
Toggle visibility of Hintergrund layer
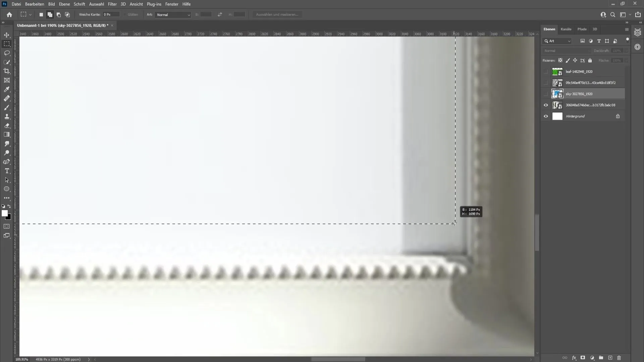[x=546, y=116]
